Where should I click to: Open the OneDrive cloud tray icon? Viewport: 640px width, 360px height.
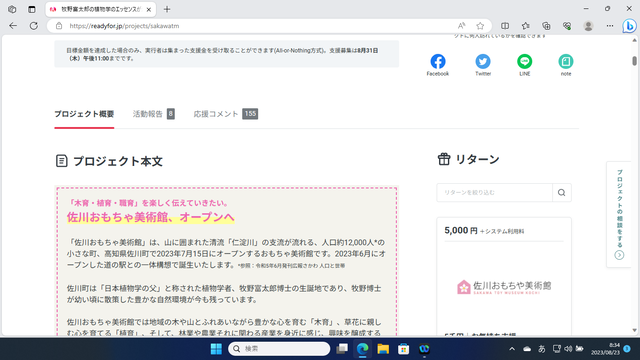[527, 349]
